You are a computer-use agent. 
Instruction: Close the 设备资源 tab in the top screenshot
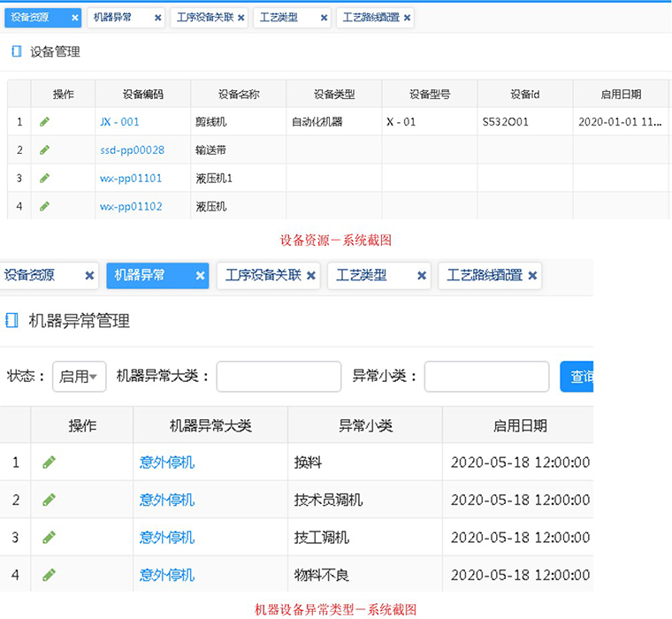[x=75, y=18]
